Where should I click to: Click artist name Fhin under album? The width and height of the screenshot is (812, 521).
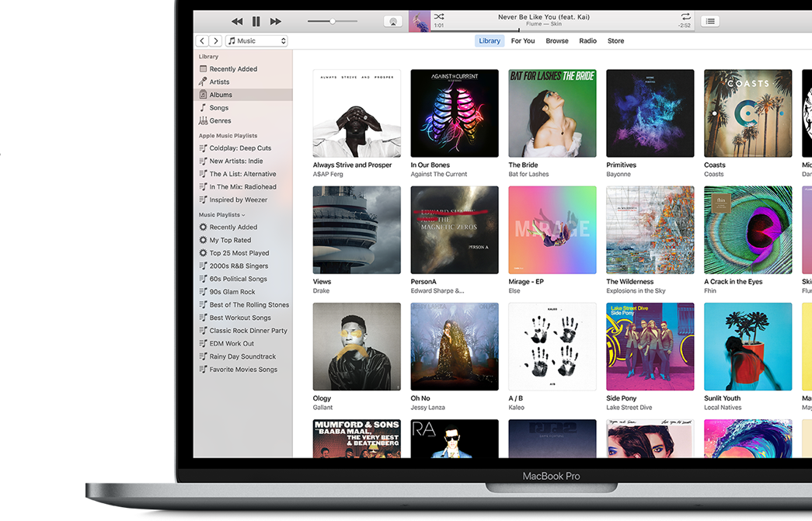(710, 290)
